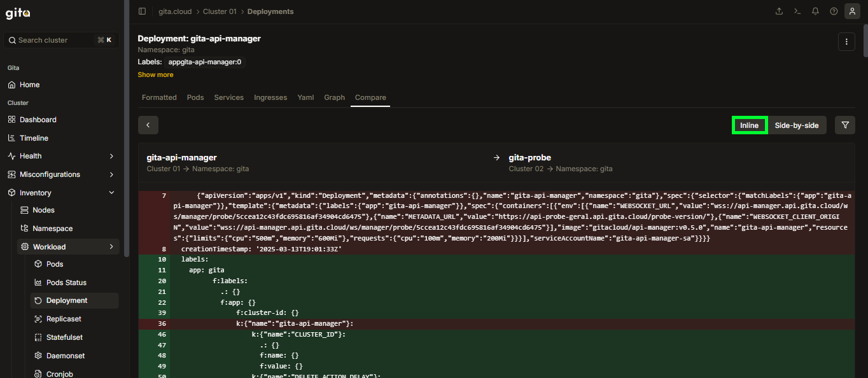868x378 pixels.
Task: Click the Deployments breadcrumb
Action: [x=270, y=11]
